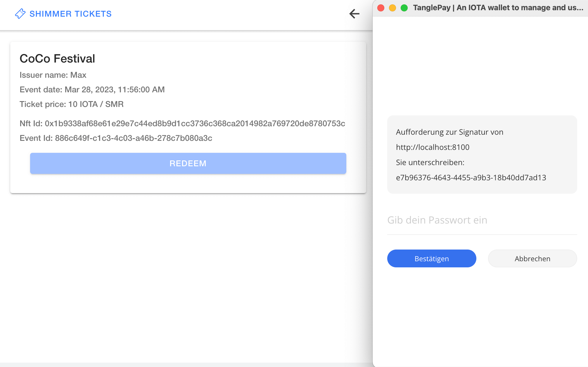Screen dimensions: 588x367
Task: Click the green zoom button on TanglePay window
Action: pyautogui.click(x=404, y=8)
